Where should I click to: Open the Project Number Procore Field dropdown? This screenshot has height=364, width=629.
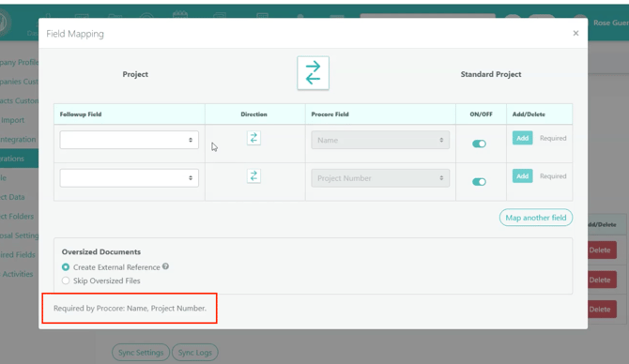coord(380,178)
